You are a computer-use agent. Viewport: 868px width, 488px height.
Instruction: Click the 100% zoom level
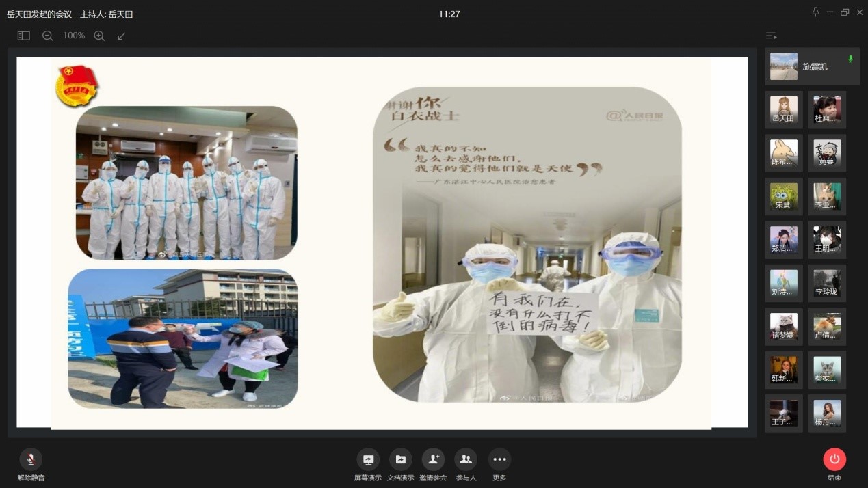73,36
